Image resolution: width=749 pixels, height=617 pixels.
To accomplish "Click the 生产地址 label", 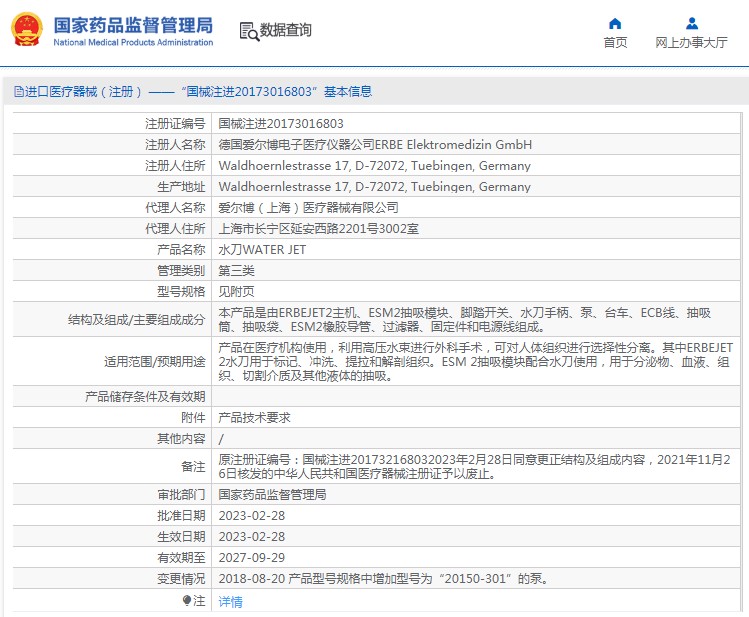I will [181, 187].
